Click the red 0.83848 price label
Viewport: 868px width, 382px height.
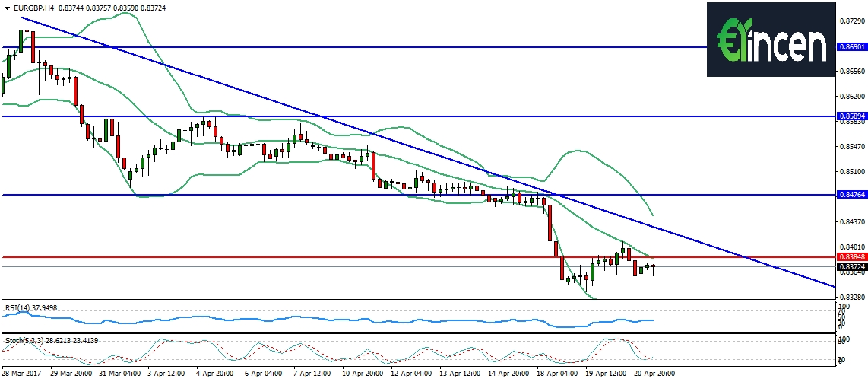(x=851, y=257)
